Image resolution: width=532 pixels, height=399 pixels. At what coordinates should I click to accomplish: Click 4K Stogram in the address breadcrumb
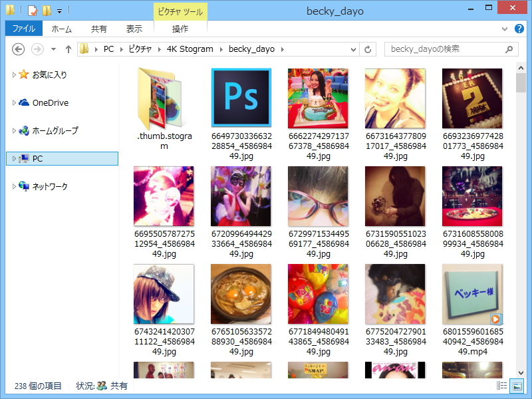pyautogui.click(x=190, y=49)
